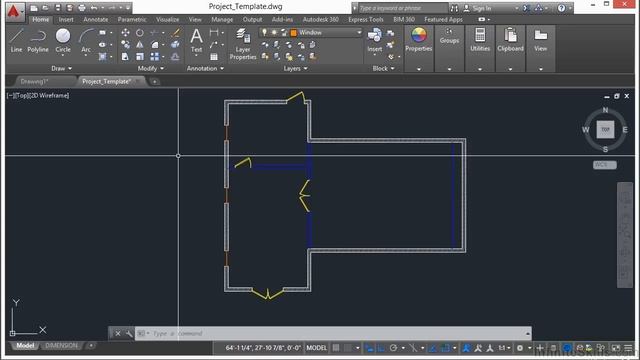This screenshot has height=360, width=640.
Task: Click the Offset tool icon
Action: click(x=176, y=56)
